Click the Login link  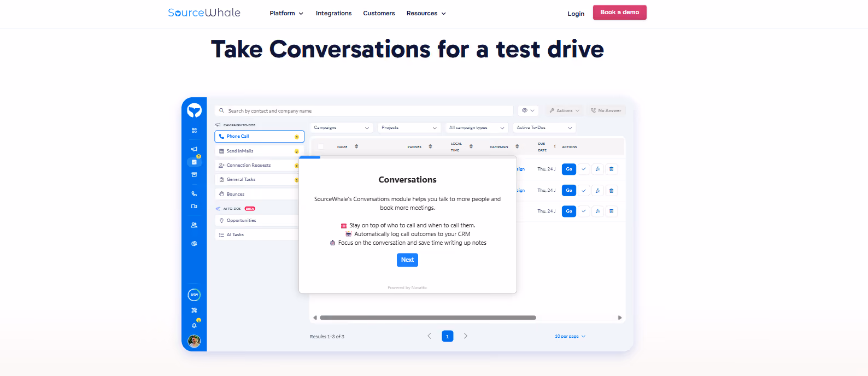pyautogui.click(x=576, y=14)
